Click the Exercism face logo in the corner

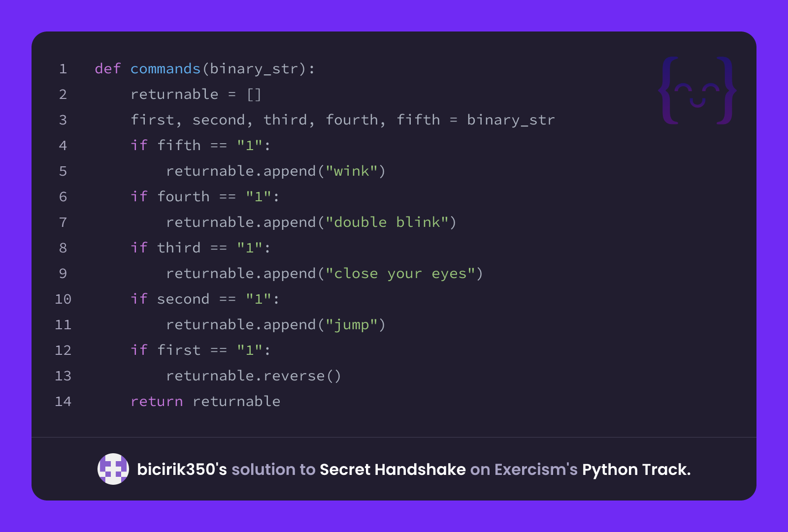697,91
